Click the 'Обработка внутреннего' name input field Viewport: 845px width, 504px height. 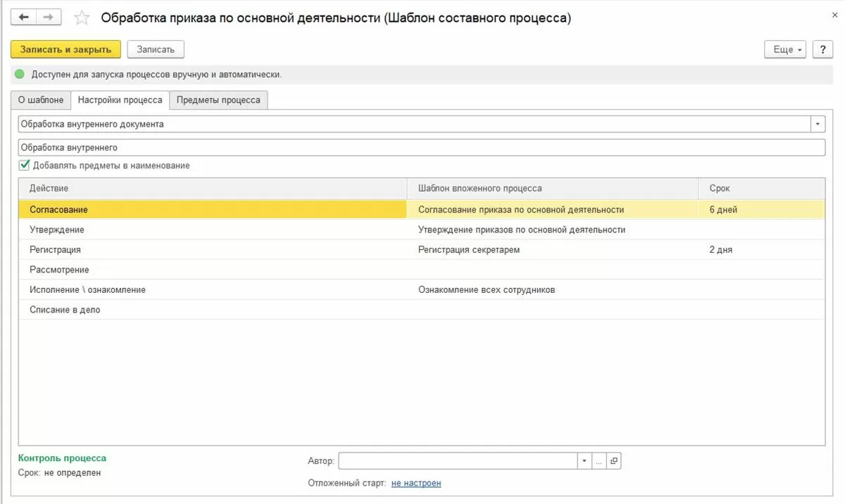pyautogui.click(x=421, y=147)
